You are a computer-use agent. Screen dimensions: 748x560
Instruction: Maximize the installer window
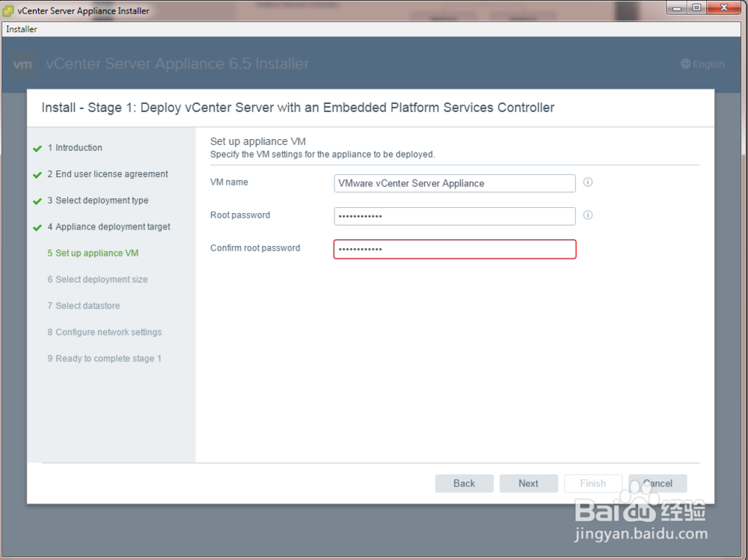coord(697,7)
